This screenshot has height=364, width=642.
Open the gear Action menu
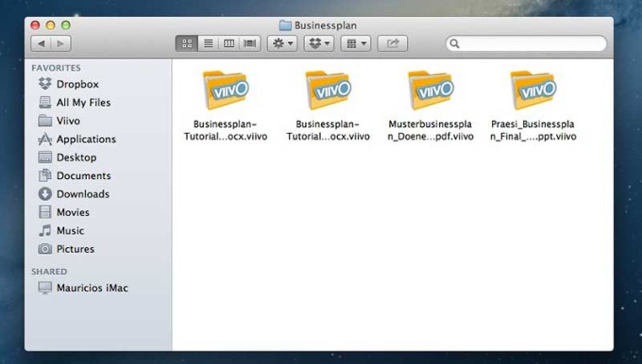(282, 43)
